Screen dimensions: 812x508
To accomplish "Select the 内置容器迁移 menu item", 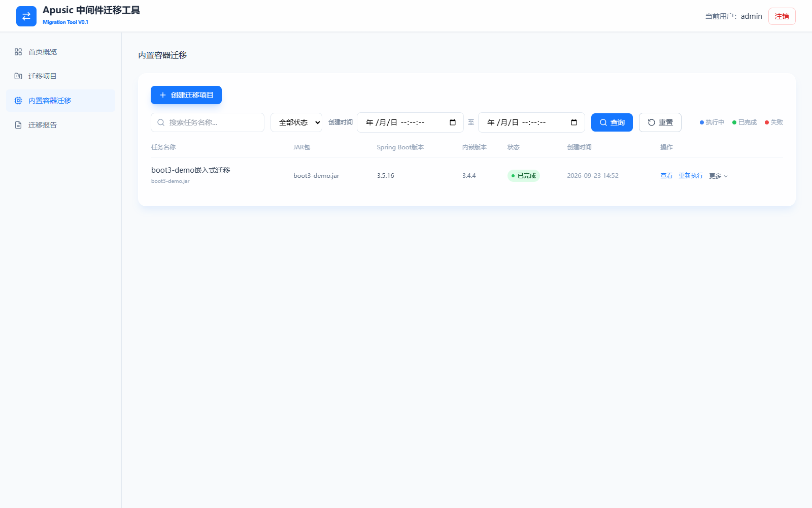I will coord(61,101).
